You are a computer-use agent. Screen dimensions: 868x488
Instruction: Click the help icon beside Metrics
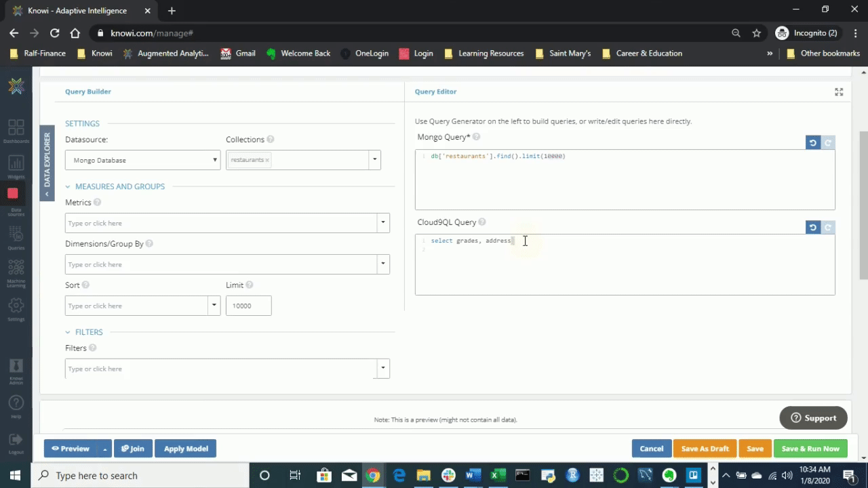(x=97, y=203)
